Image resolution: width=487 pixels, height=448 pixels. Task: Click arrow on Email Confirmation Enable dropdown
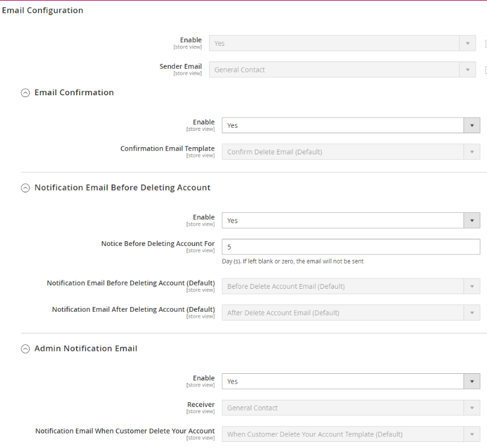point(471,125)
